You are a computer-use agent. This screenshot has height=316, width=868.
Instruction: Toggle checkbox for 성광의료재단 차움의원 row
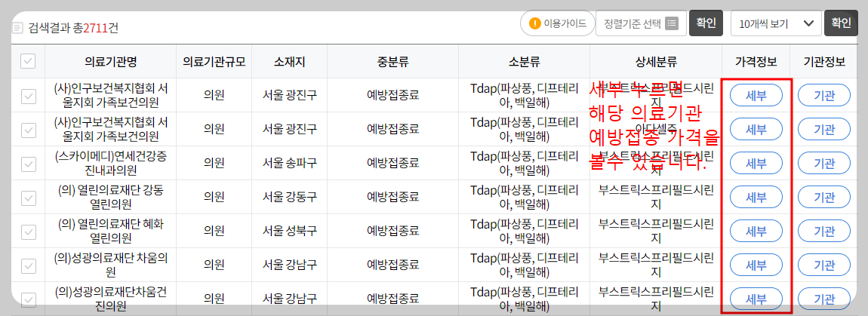click(x=28, y=265)
